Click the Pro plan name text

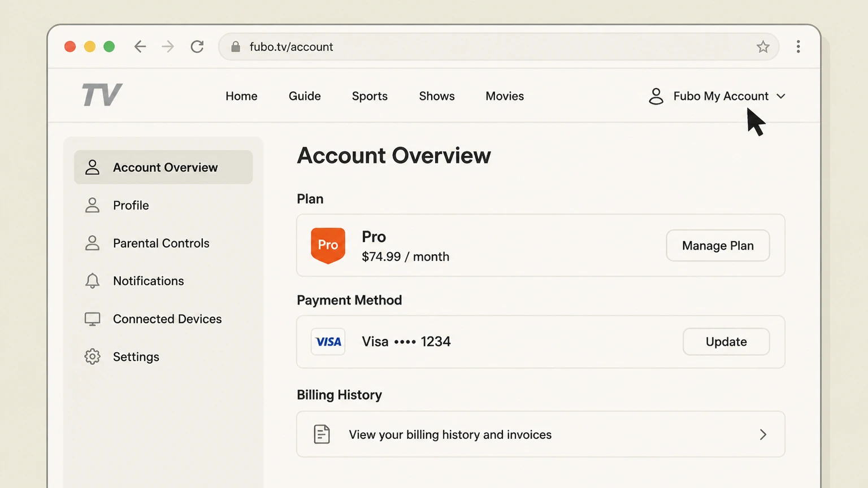(374, 237)
